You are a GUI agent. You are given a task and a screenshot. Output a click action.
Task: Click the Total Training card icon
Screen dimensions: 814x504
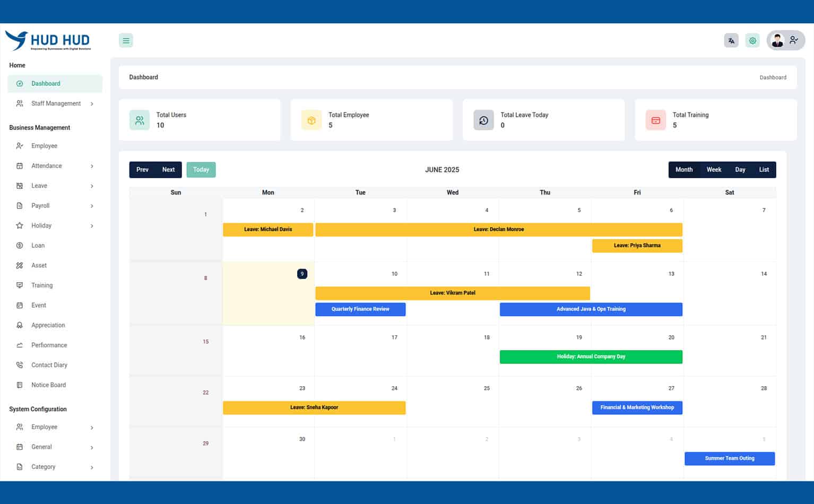(656, 120)
